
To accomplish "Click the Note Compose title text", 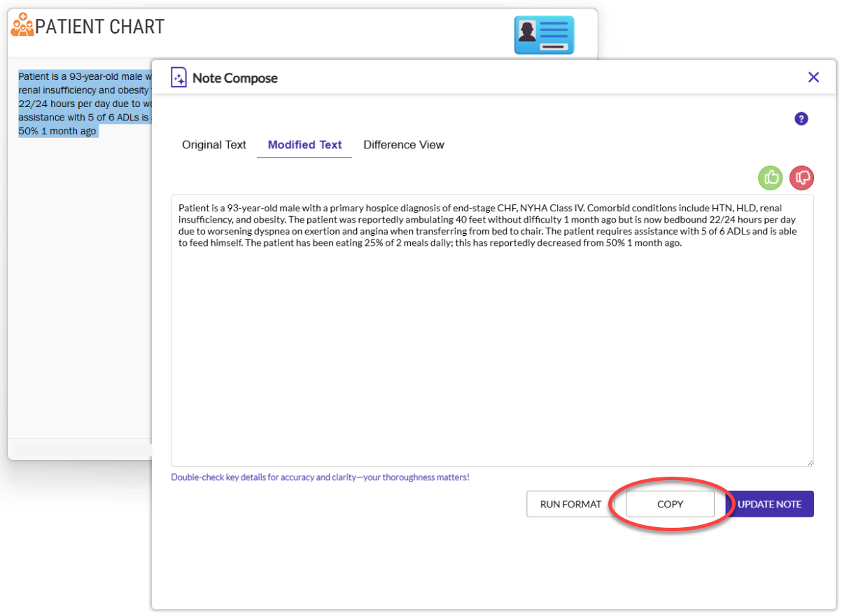I will pos(235,78).
